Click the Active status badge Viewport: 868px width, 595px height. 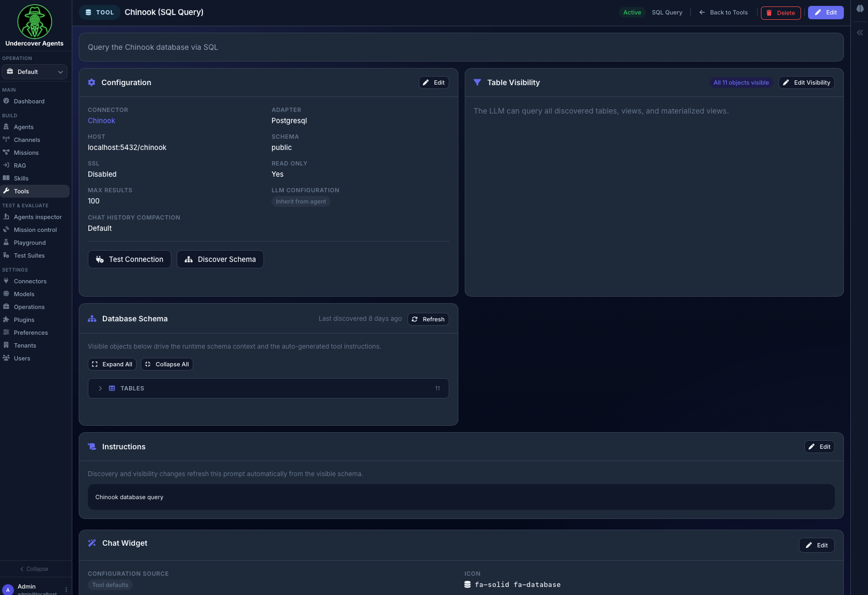point(632,12)
